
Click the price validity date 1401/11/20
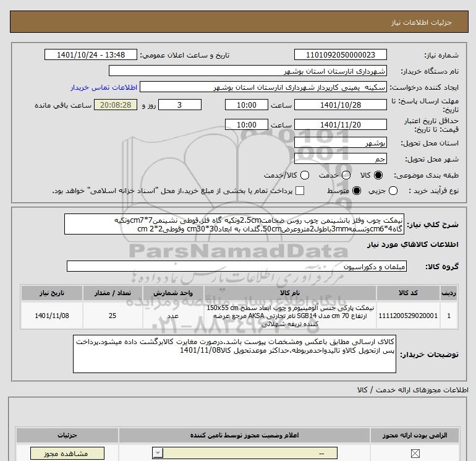[x=340, y=124]
